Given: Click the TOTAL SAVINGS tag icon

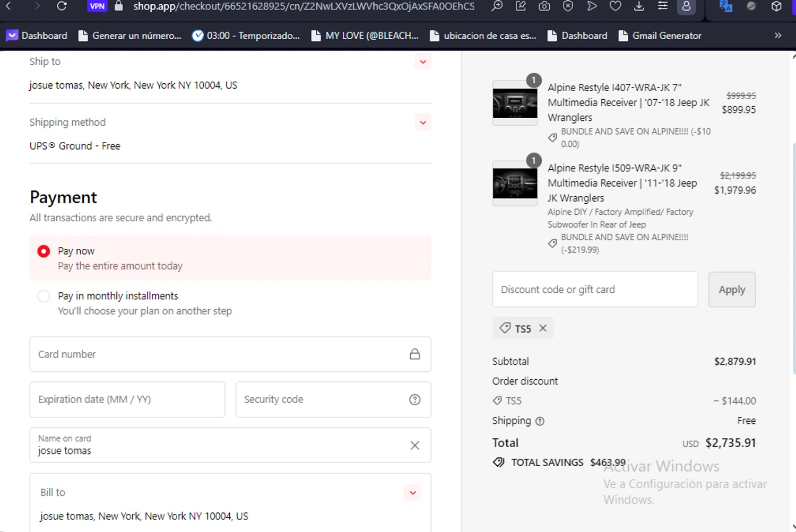Looking at the screenshot, I should [499, 463].
